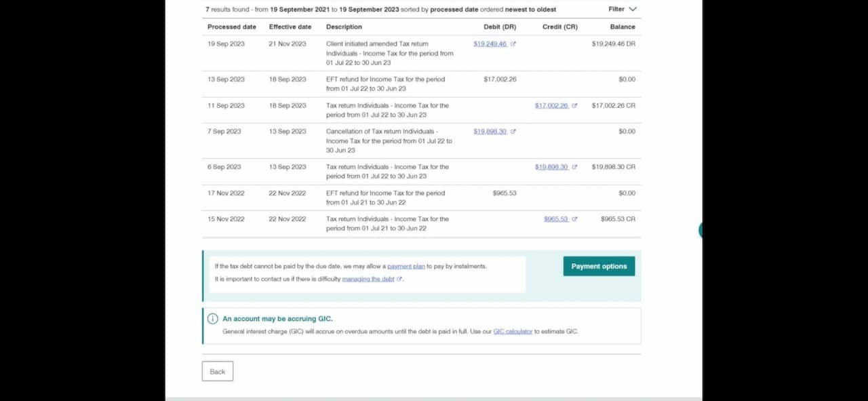Expand the Filter dropdown

(622, 9)
